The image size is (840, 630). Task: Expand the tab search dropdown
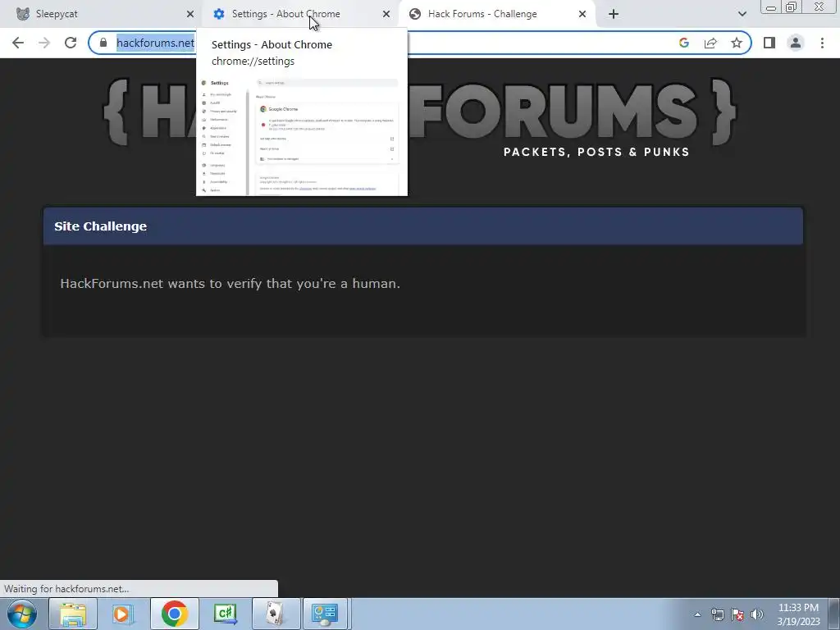coord(742,14)
